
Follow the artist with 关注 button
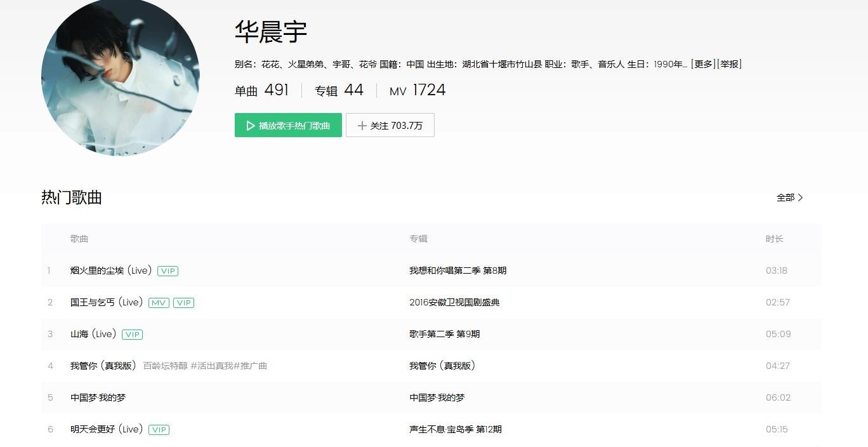pyautogui.click(x=390, y=126)
